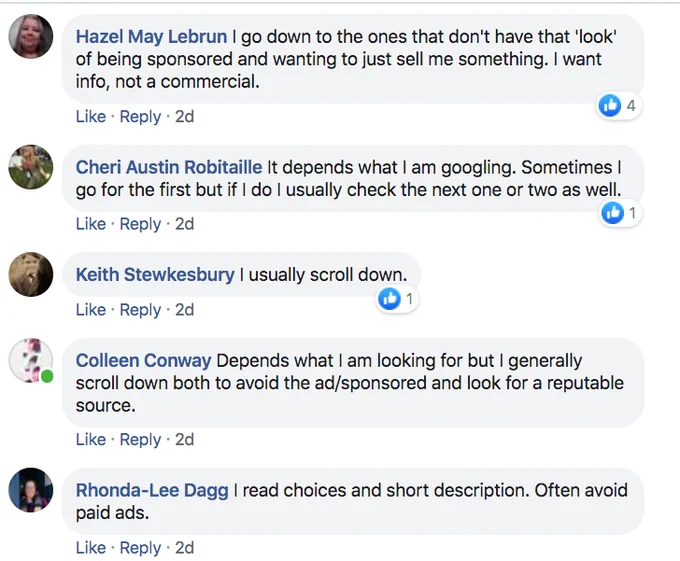Image resolution: width=680 pixels, height=561 pixels.
Task: Click the 2d timestamp on Rhonda-Lee's comment
Action: pyautogui.click(x=184, y=548)
